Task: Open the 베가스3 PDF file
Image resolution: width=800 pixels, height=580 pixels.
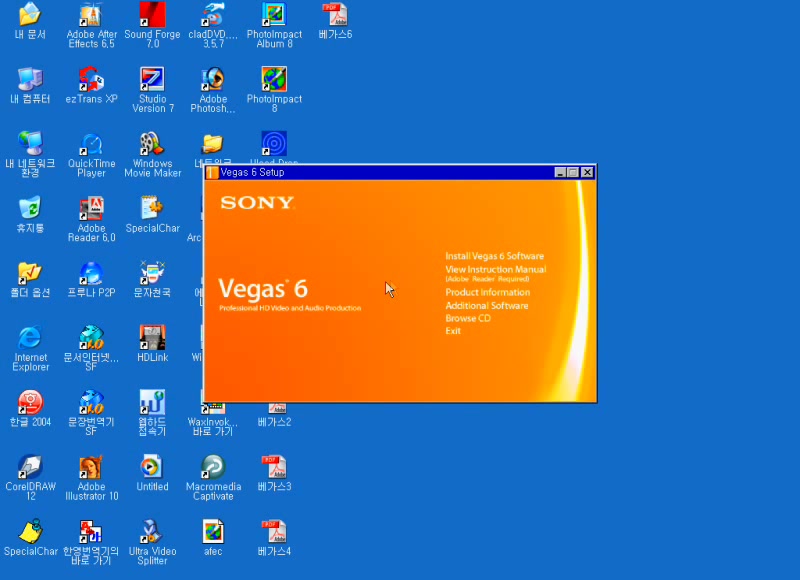Action: pos(274,467)
